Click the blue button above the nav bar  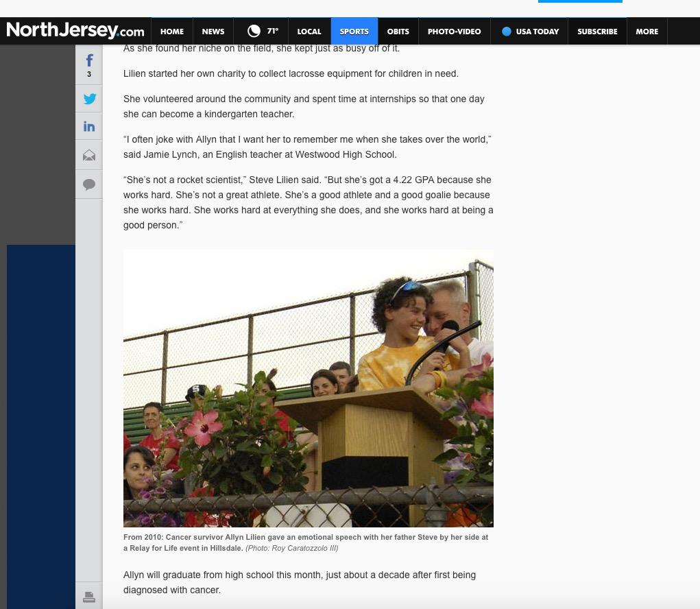click(x=580, y=1)
